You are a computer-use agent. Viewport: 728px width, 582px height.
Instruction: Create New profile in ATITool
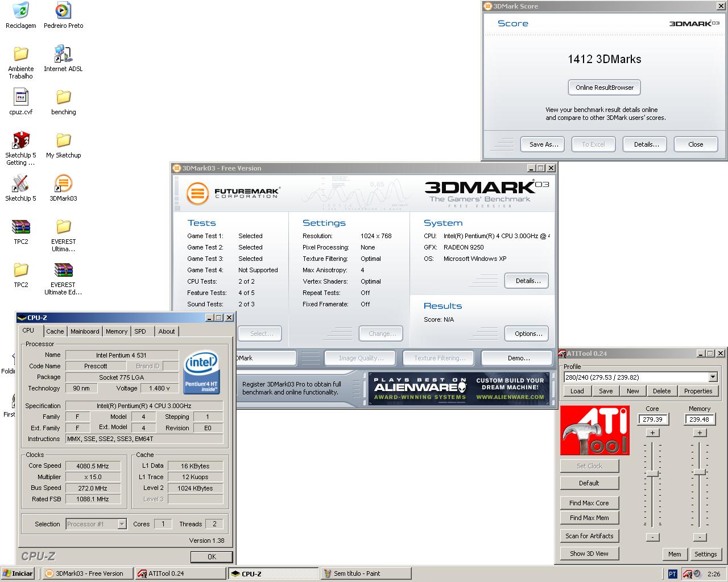pyautogui.click(x=633, y=391)
